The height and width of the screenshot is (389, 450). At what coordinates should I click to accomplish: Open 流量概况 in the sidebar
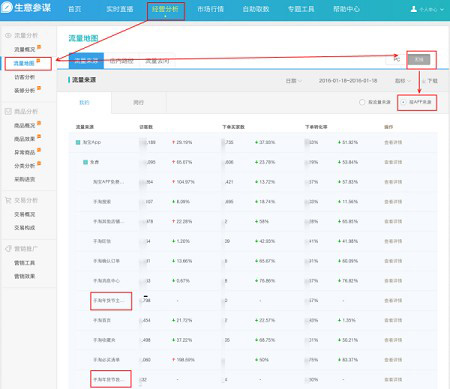[24, 49]
